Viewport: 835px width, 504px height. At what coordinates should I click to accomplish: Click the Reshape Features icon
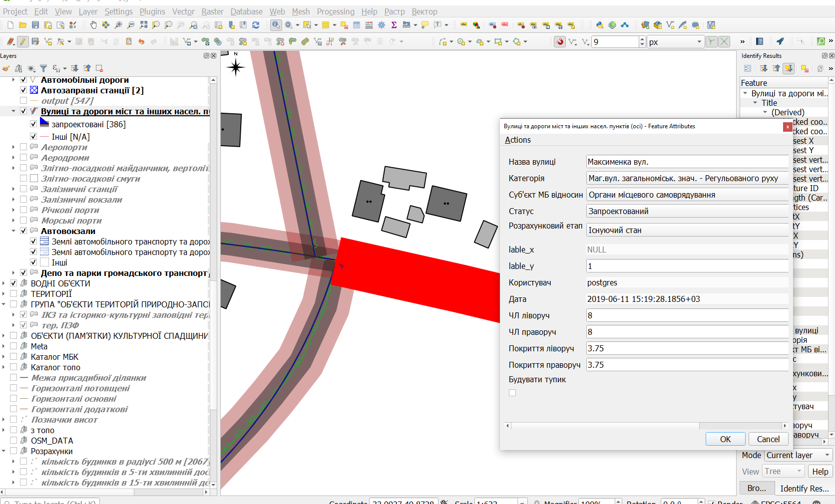click(293, 41)
